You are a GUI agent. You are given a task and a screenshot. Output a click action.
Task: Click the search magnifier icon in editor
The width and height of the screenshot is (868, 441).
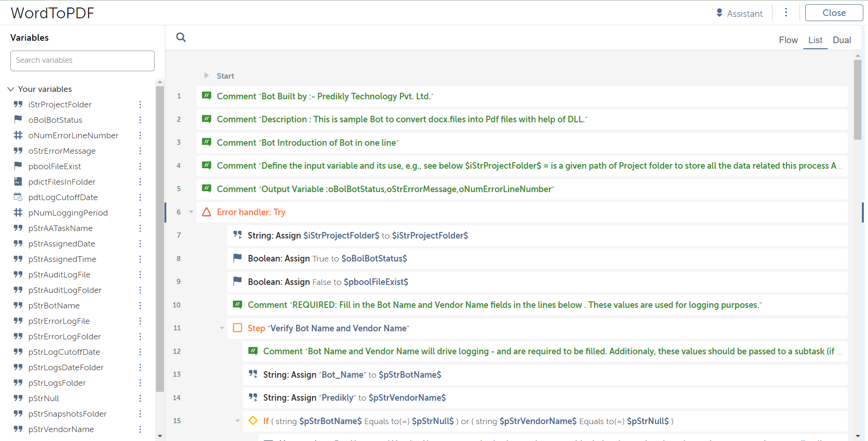click(181, 37)
